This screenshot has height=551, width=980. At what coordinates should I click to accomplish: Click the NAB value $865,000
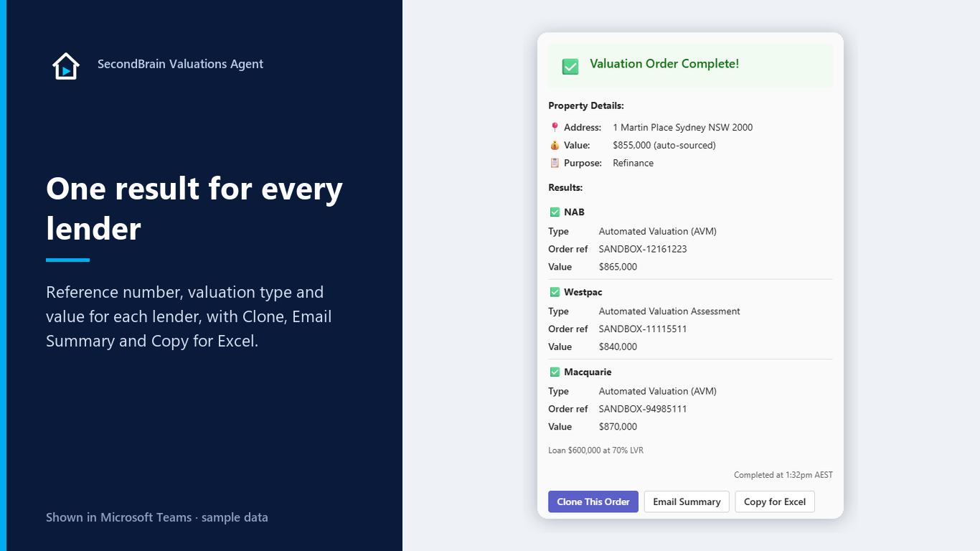click(618, 267)
